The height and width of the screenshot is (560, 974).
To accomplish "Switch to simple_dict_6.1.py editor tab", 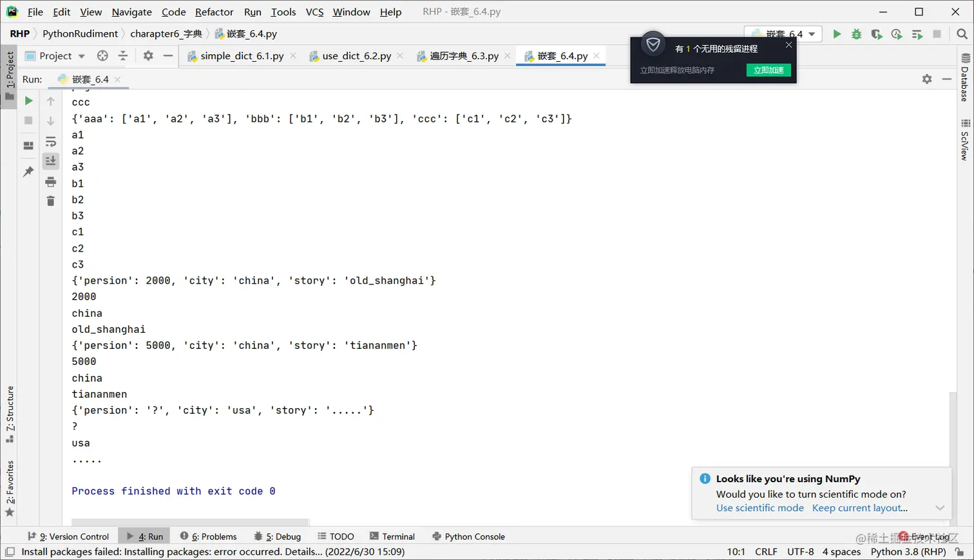I will [242, 56].
